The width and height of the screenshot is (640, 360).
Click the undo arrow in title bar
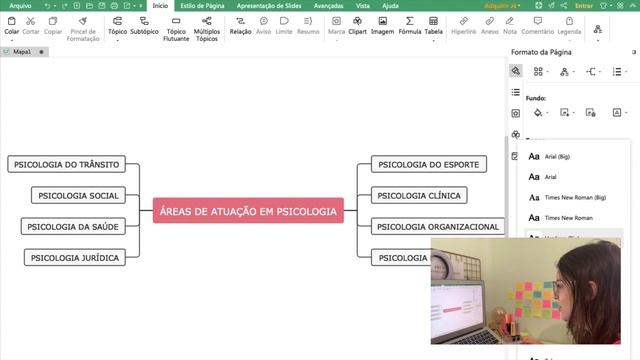coord(47,6)
